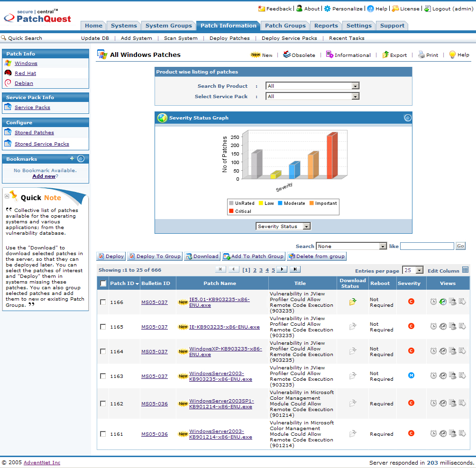This screenshot has width=476, height=468.
Task: Open the Entries per page dropdown
Action: pyautogui.click(x=412, y=270)
